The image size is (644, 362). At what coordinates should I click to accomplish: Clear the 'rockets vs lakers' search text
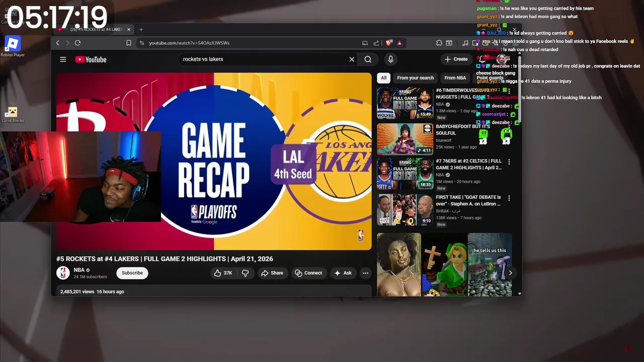(x=352, y=59)
